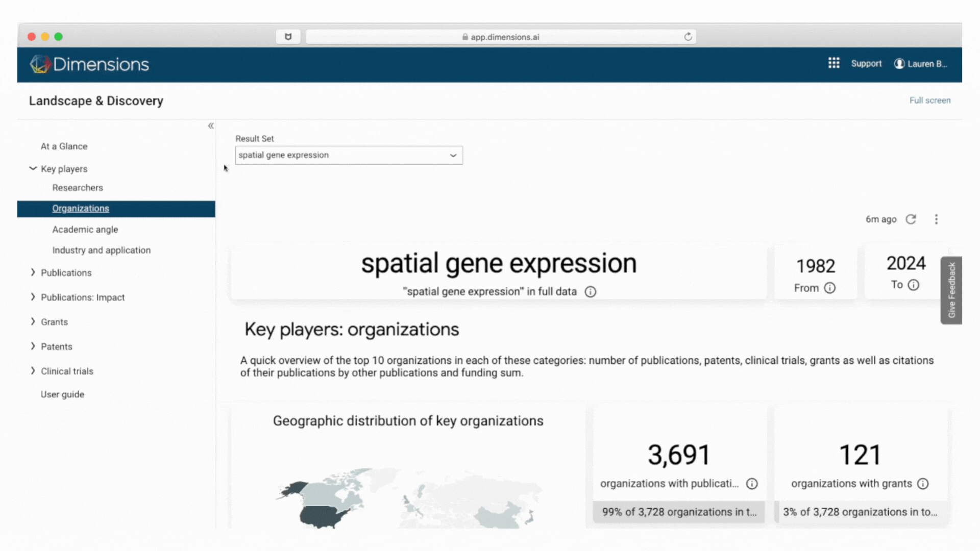The width and height of the screenshot is (980, 551).
Task: Open the Academic angle page
Action: coord(85,229)
